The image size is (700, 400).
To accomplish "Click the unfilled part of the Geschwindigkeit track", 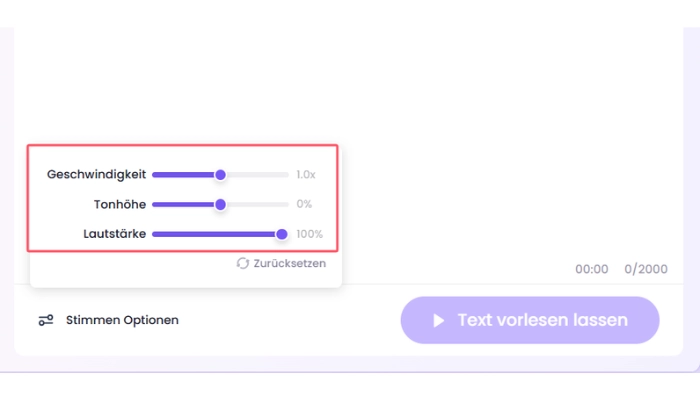I will 257,175.
